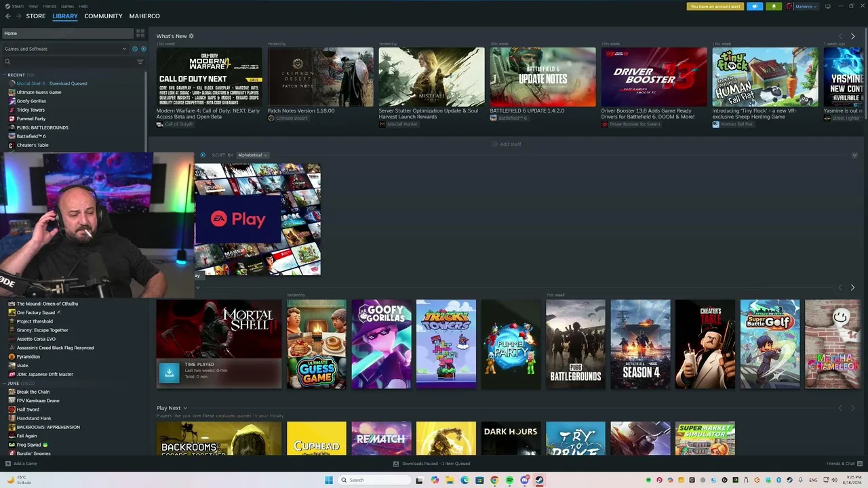Select Tricky Towers in the game list
Screen dimensions: 868x488
(31, 110)
